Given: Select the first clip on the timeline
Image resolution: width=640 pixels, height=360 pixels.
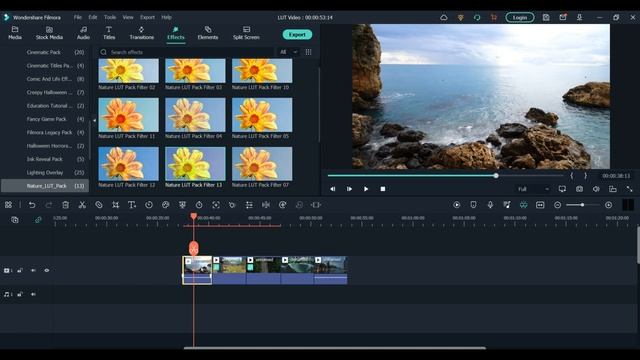Looking at the screenshot, I should click(197, 270).
